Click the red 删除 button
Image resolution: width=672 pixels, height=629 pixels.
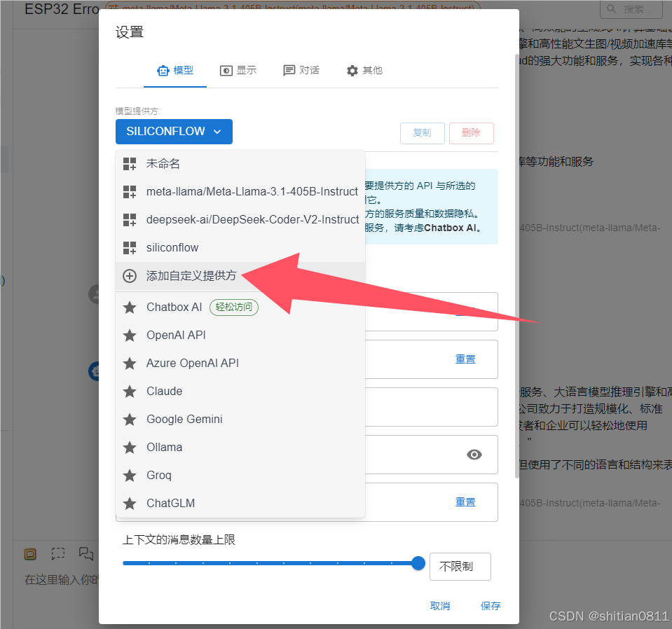click(x=472, y=133)
